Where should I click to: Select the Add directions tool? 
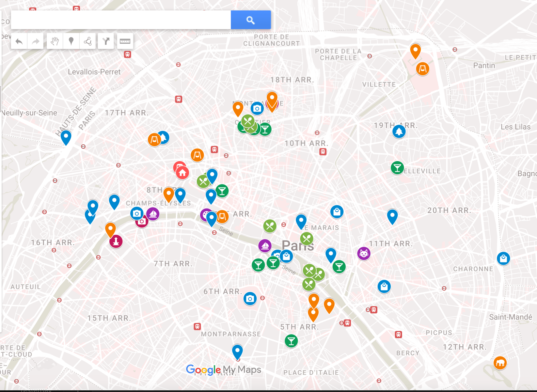(106, 41)
